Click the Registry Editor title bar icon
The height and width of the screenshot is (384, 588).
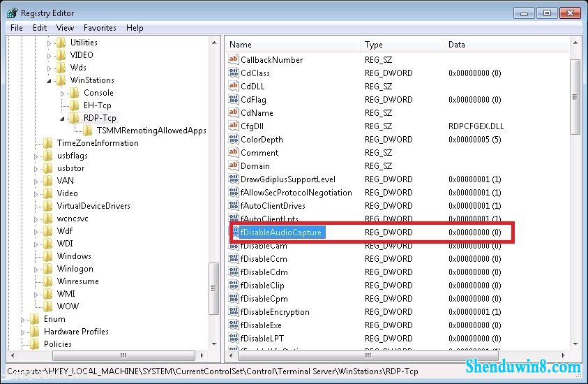(13, 13)
